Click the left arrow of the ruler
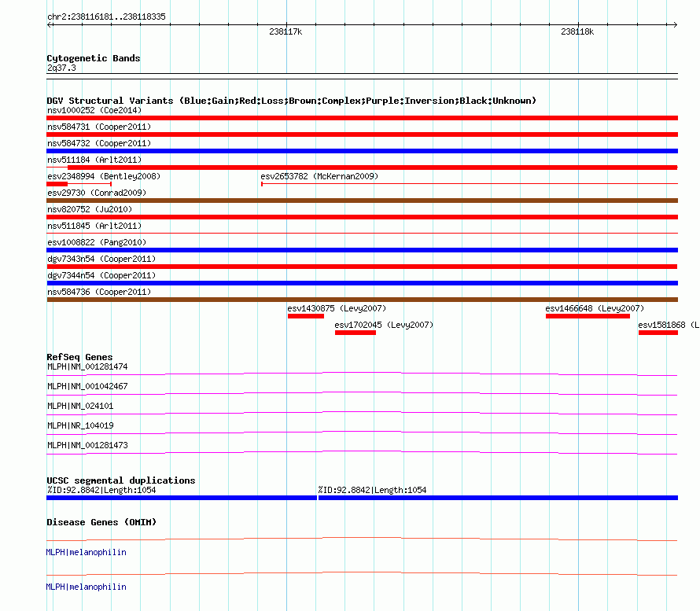Screen dimensions: 700x611 50,25
